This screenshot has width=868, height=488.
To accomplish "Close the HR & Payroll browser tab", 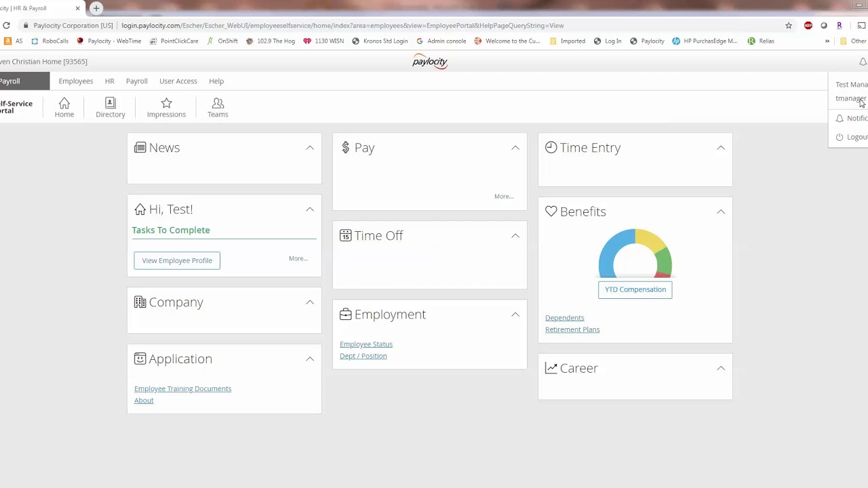I will point(77,8).
